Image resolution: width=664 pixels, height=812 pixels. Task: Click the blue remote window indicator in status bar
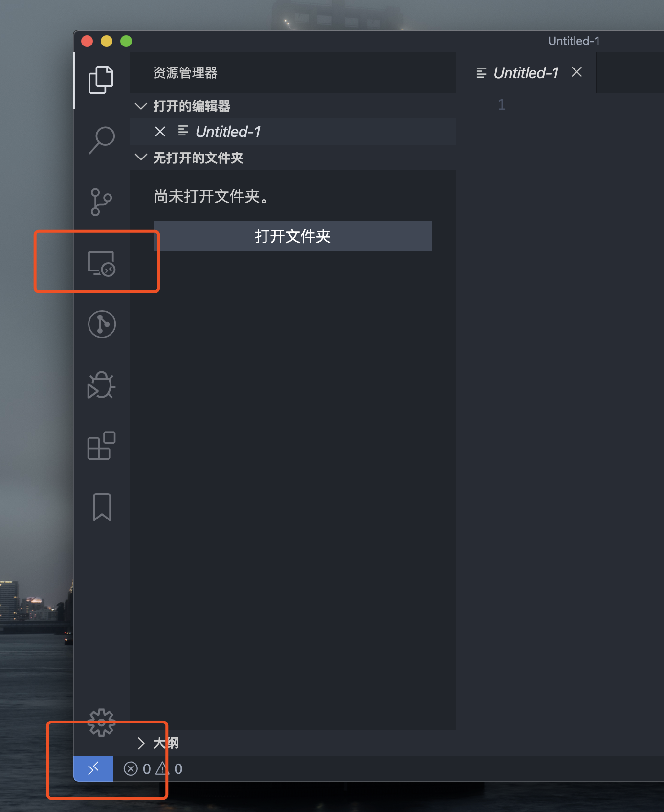[x=93, y=768]
